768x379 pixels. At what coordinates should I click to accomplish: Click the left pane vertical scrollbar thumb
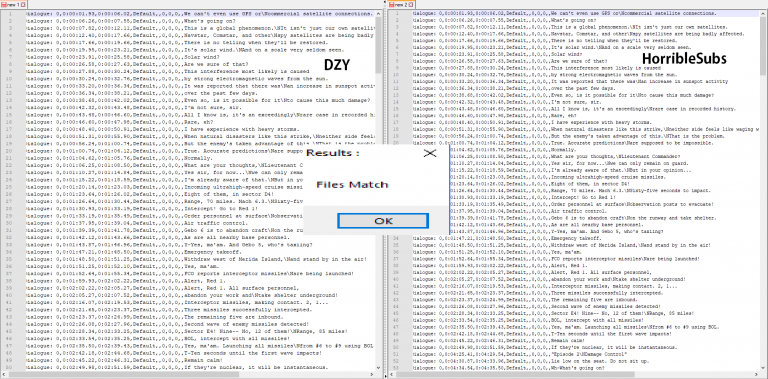379,45
